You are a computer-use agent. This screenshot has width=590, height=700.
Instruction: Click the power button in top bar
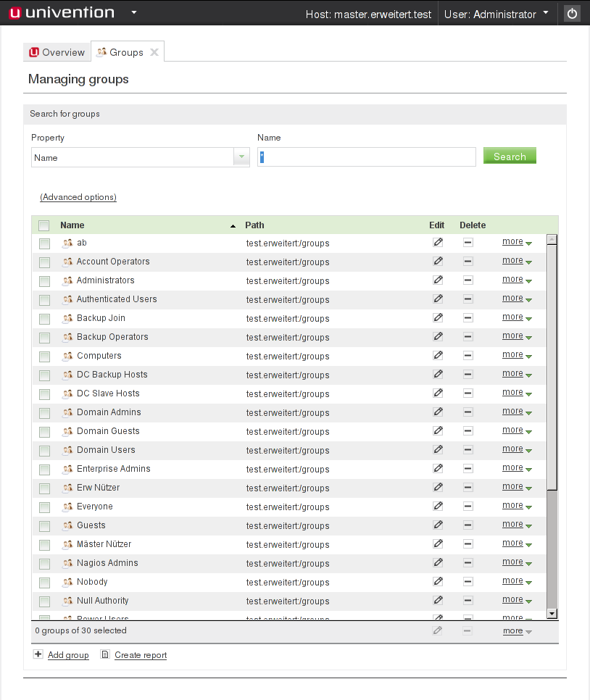click(572, 14)
